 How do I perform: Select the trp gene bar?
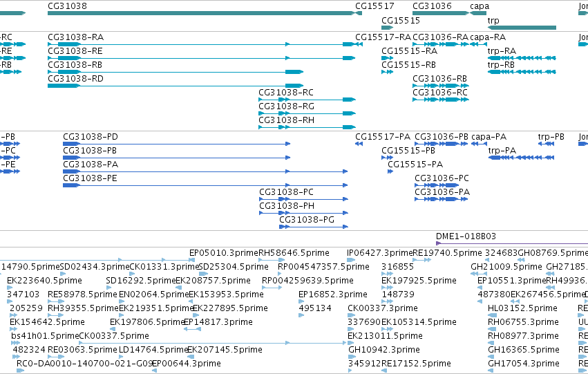pos(522,28)
